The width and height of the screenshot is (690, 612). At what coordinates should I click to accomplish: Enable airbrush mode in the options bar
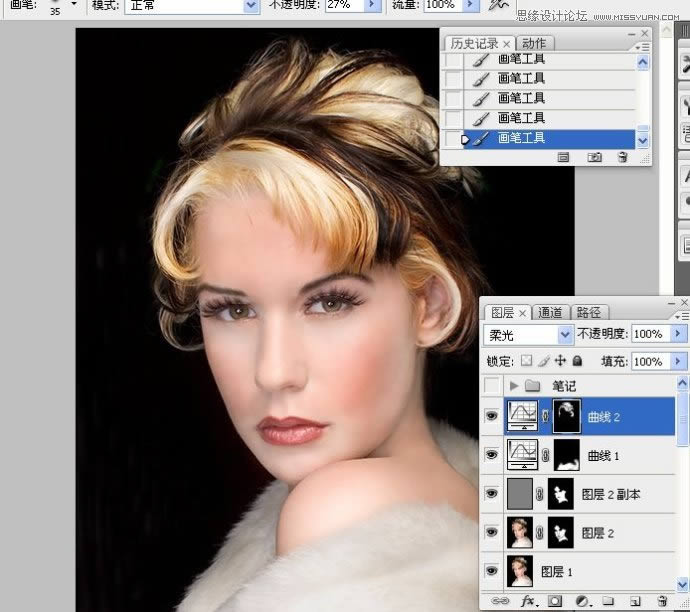497,6
